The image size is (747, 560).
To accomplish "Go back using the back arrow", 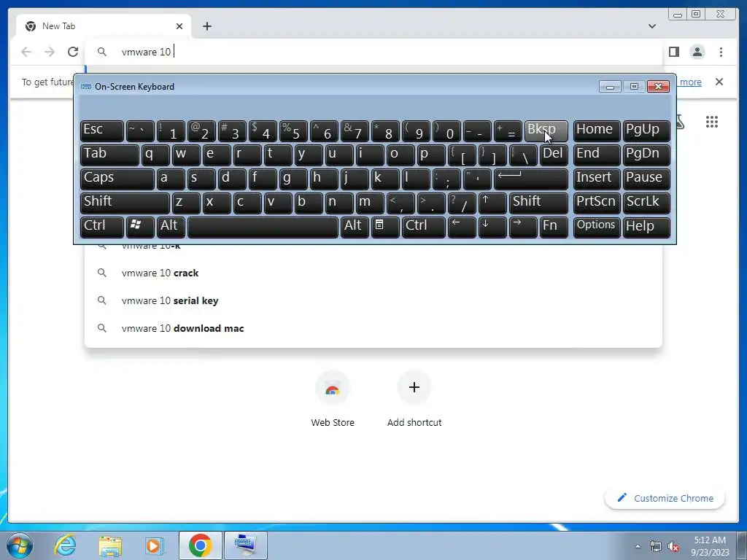I will [x=26, y=52].
